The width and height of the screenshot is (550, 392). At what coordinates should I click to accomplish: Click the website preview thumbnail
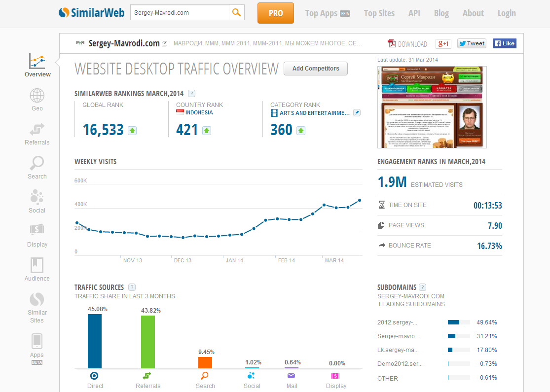pyautogui.click(x=425, y=107)
